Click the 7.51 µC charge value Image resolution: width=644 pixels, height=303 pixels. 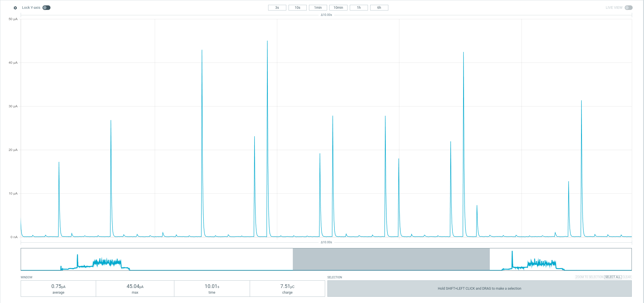[x=287, y=286]
